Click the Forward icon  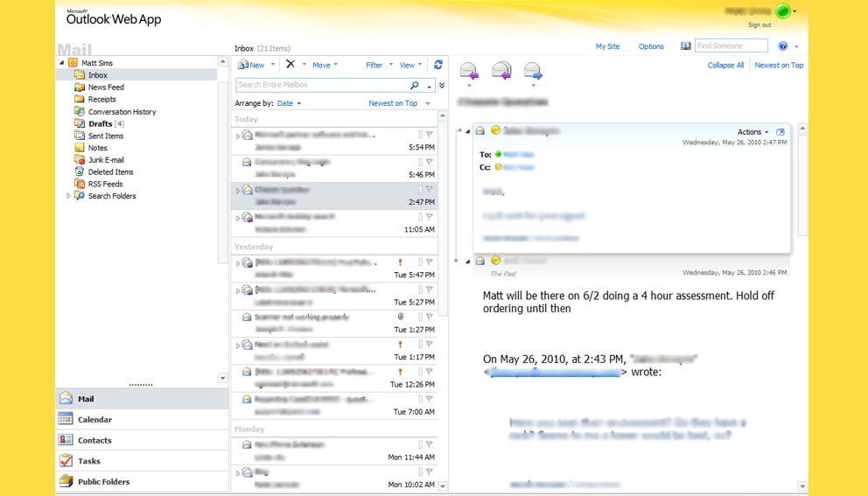533,72
